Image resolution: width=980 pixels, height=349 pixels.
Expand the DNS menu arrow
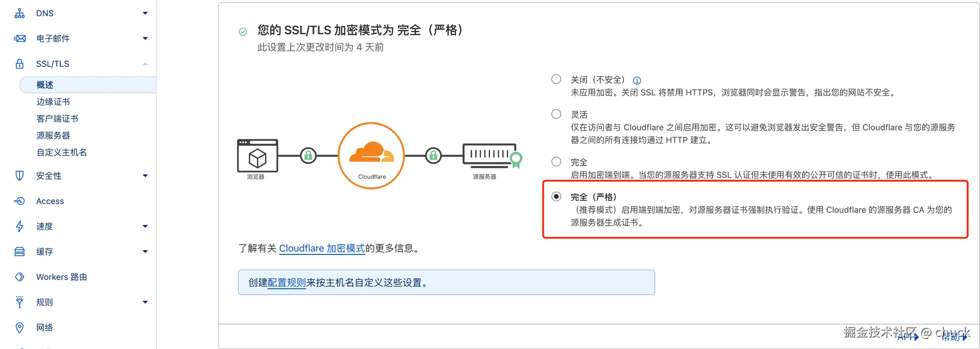145,13
